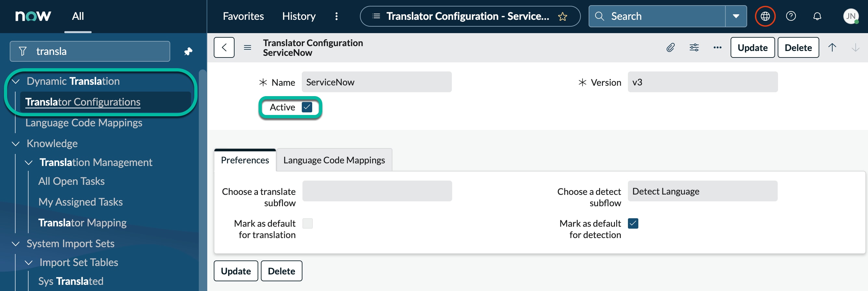Open the JN user avatar menu
Screen dimensions: 868x291
(850, 16)
